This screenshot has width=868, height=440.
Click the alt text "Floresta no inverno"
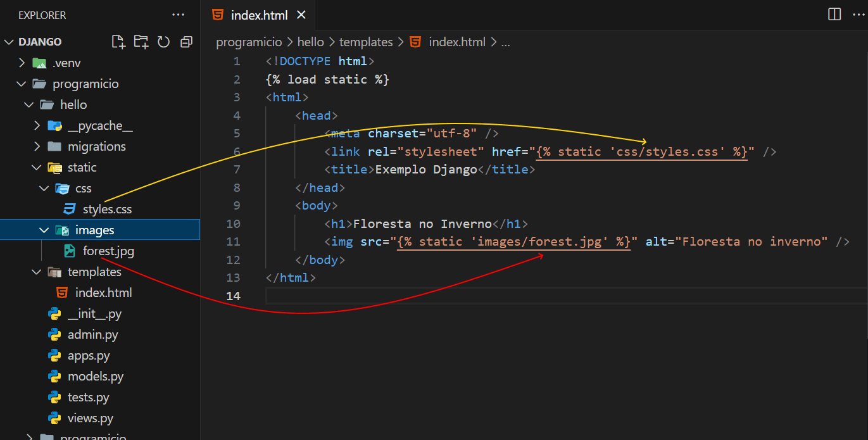[752, 241]
